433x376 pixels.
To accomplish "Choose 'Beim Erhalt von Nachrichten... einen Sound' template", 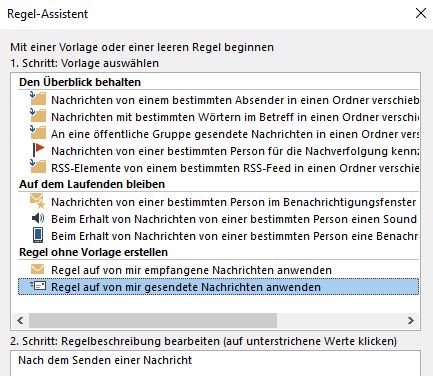I will (x=234, y=219).
